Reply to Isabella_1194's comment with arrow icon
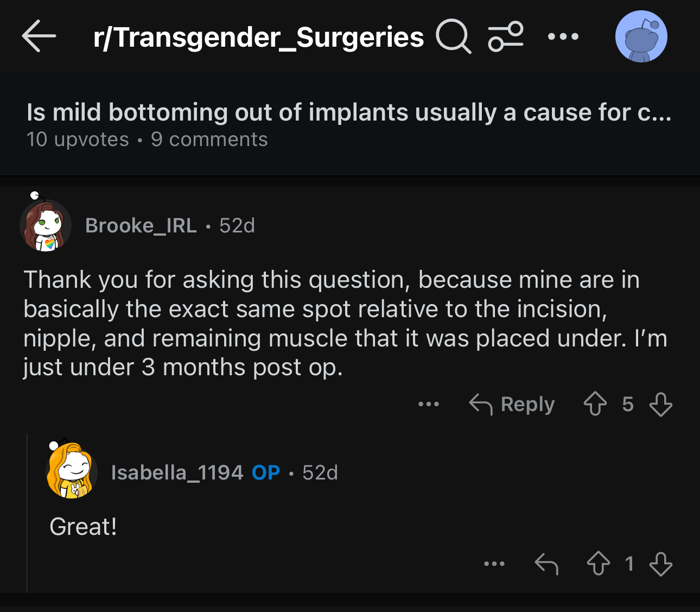This screenshot has width=700, height=612. (x=546, y=564)
